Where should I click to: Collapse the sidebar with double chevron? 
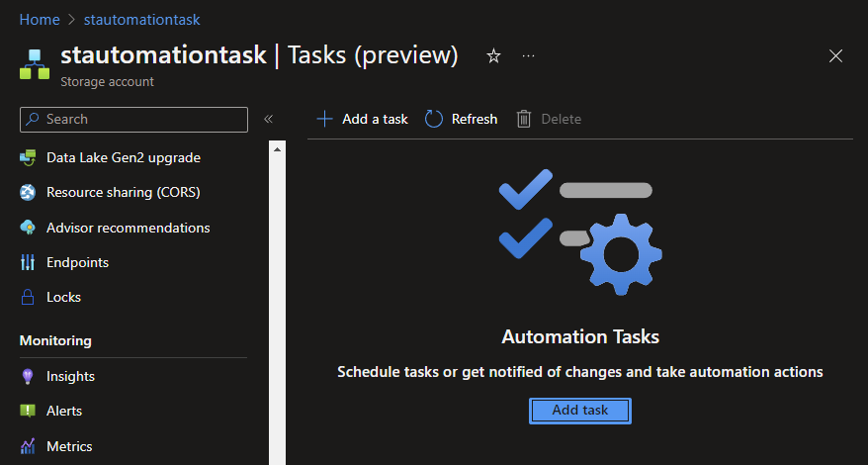268,119
